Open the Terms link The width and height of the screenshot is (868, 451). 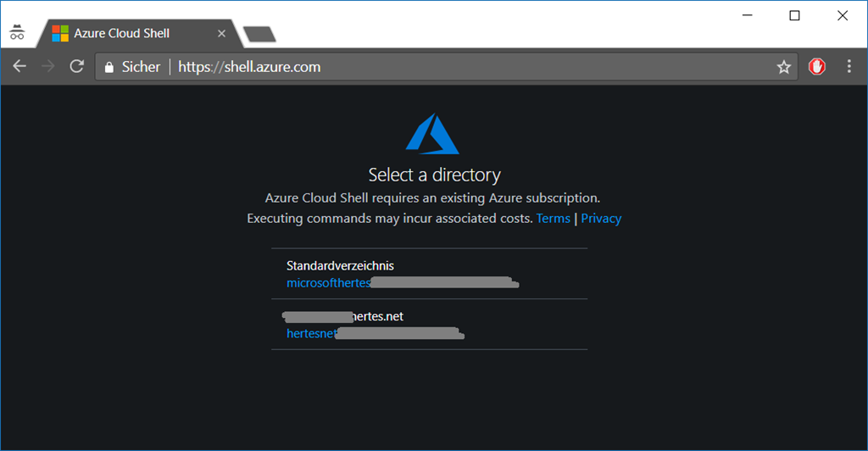pos(553,219)
